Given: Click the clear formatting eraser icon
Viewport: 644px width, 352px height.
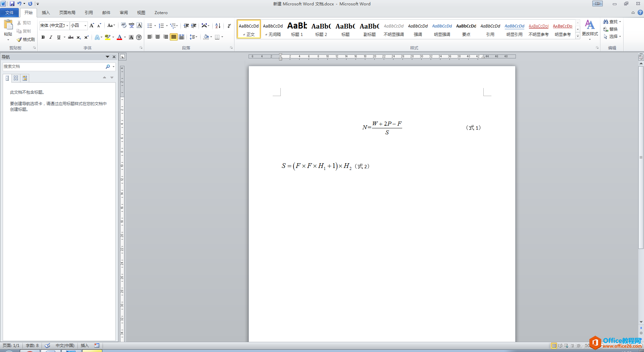Looking at the screenshot, I should pyautogui.click(x=124, y=26).
